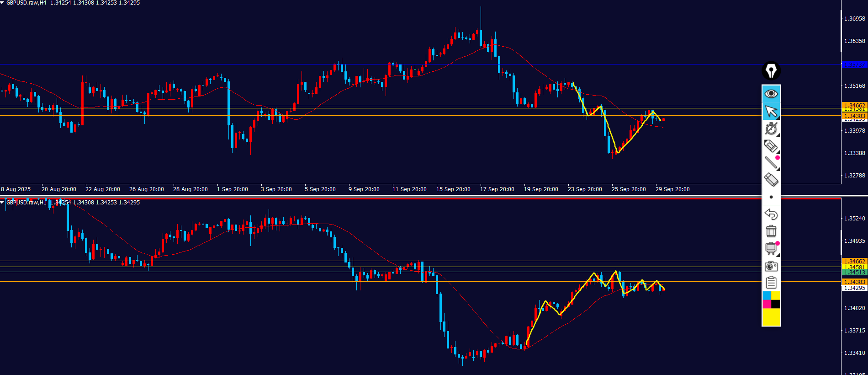Image resolution: width=868 pixels, height=375 pixels.
Task: Toggle ink visibility with the eye icon
Action: click(771, 93)
